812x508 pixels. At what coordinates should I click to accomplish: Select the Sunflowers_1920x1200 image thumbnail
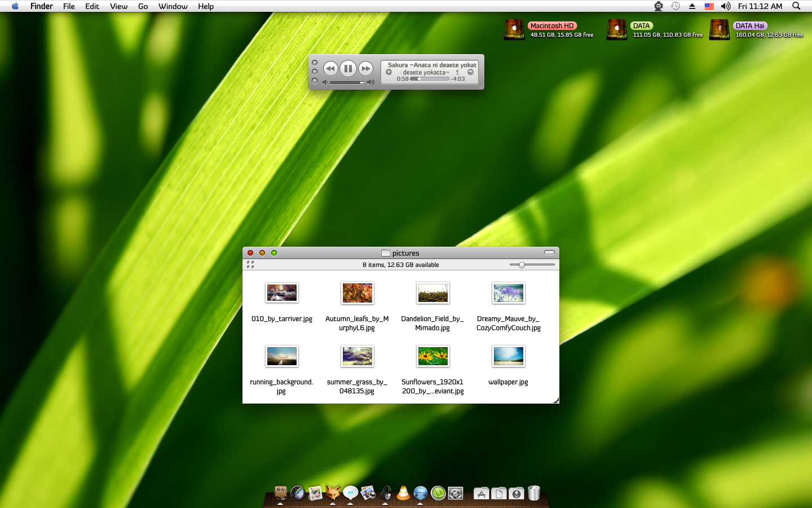tap(433, 356)
